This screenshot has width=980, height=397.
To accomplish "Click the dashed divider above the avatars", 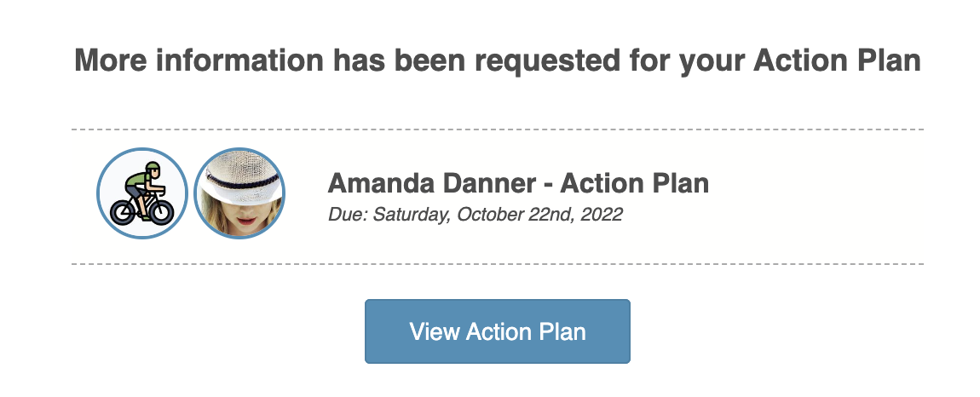I will click(x=498, y=129).
